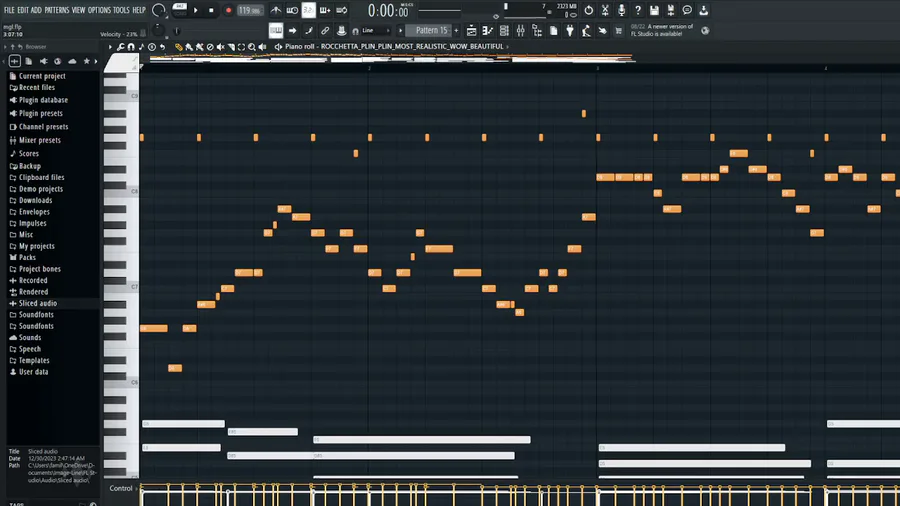Click the shopping cart icon

pos(619,30)
